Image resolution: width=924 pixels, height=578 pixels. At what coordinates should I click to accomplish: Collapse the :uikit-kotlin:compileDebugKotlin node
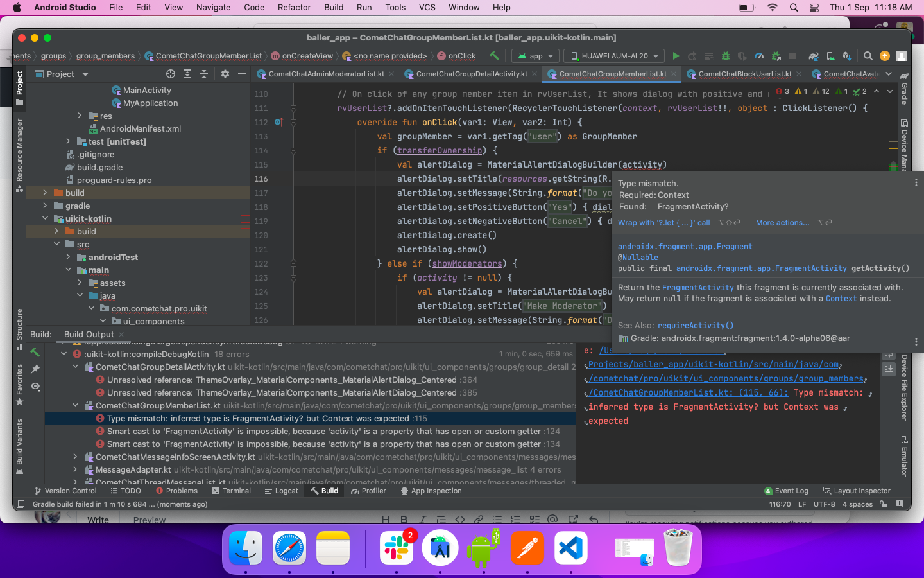[x=64, y=354]
